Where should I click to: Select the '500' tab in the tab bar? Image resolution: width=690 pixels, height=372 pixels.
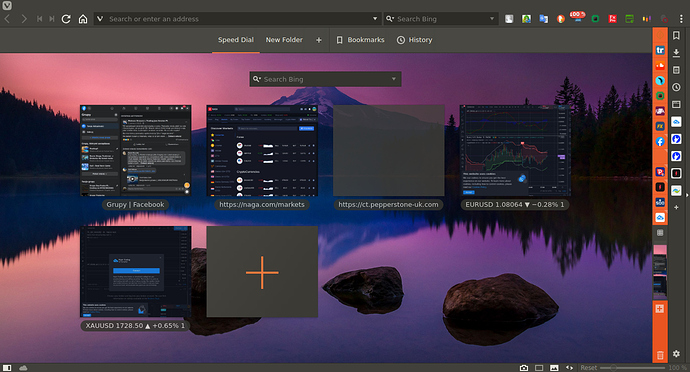[x=660, y=203]
